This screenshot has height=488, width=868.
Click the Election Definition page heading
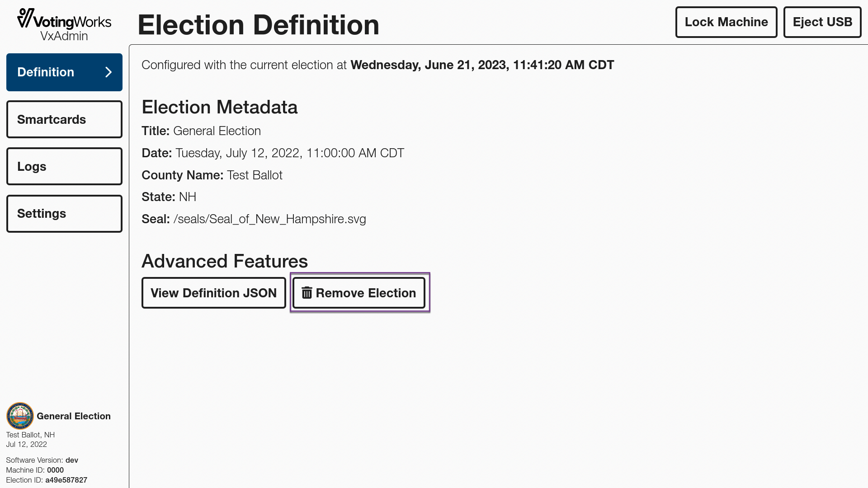pyautogui.click(x=258, y=25)
